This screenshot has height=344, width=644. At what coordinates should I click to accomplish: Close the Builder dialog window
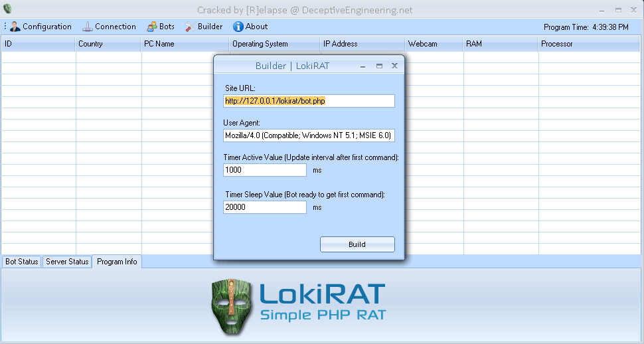(394, 66)
